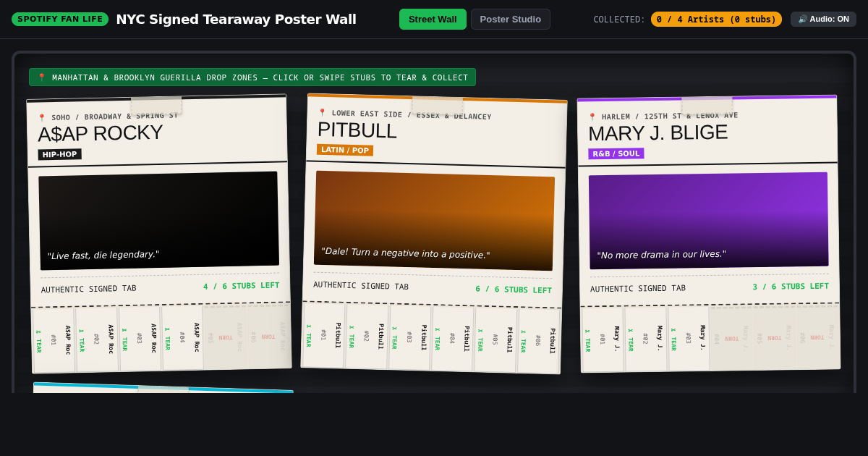868x456 pixels.
Task: Tear Mary J. stub #01
Action: click(x=603, y=339)
